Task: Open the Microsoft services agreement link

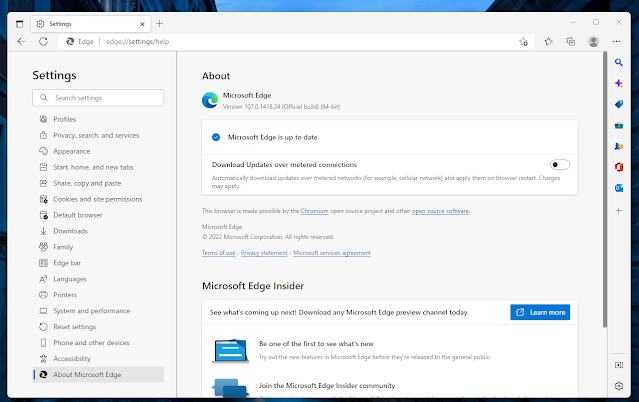Action: 332,253
